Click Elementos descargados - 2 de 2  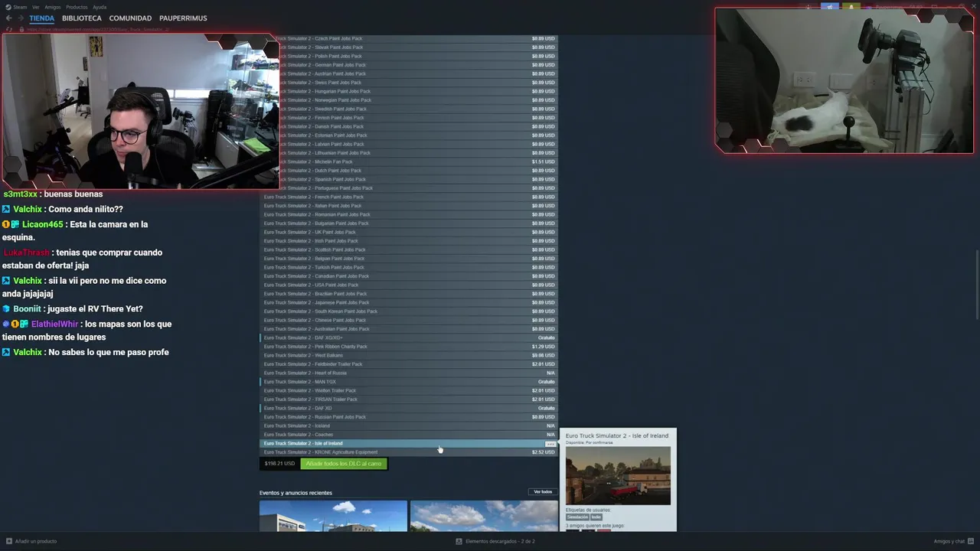[x=500, y=541]
